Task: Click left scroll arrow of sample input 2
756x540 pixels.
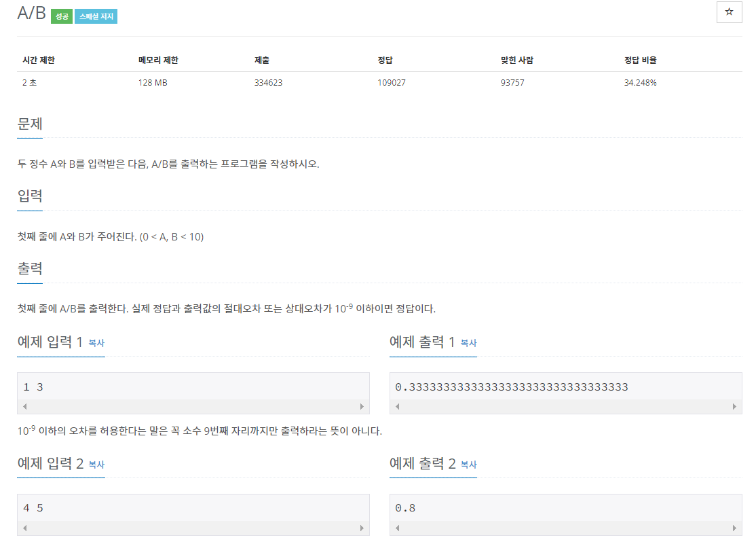Action: (x=25, y=528)
